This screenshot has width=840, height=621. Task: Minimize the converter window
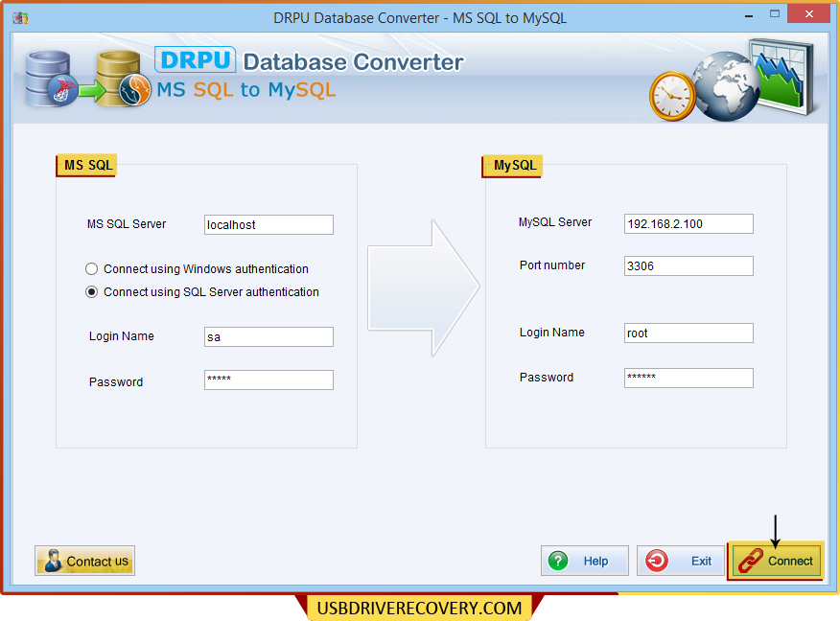(749, 15)
